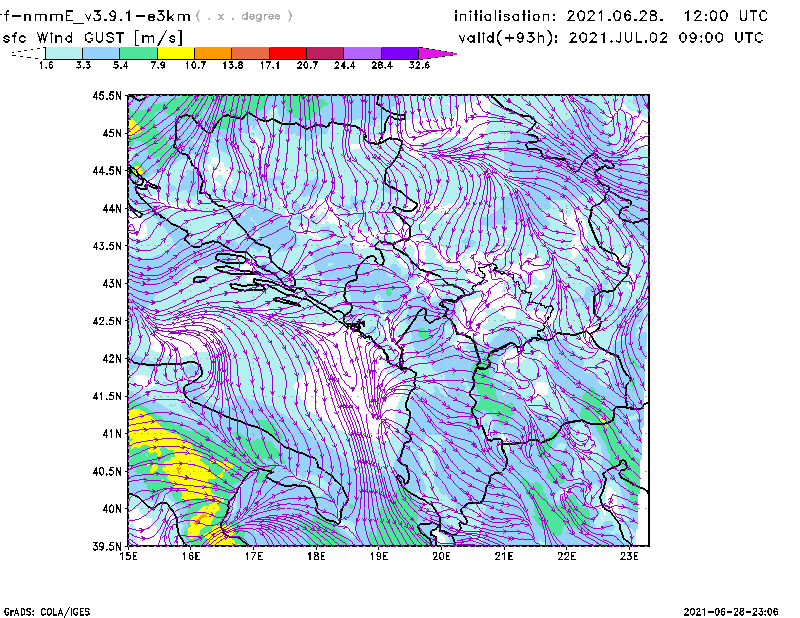Click the 45N latitude label
The height and width of the screenshot is (618, 800).
pyautogui.click(x=112, y=133)
